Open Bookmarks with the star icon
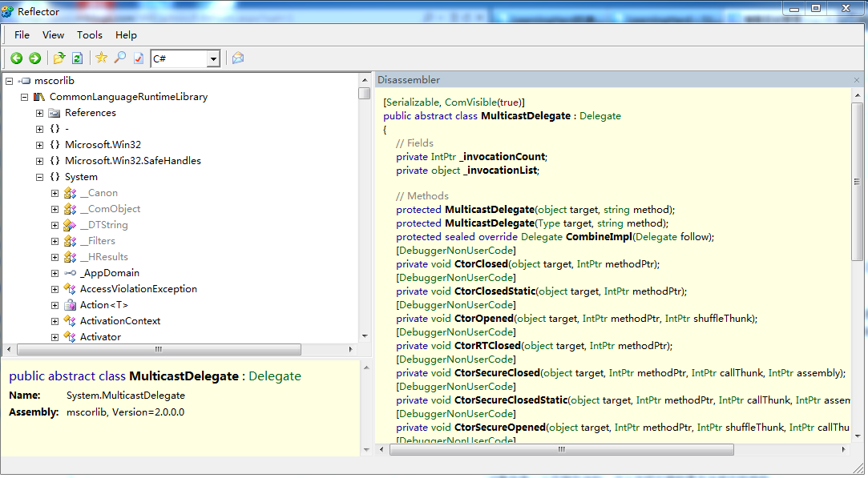868x478 pixels. point(101,58)
